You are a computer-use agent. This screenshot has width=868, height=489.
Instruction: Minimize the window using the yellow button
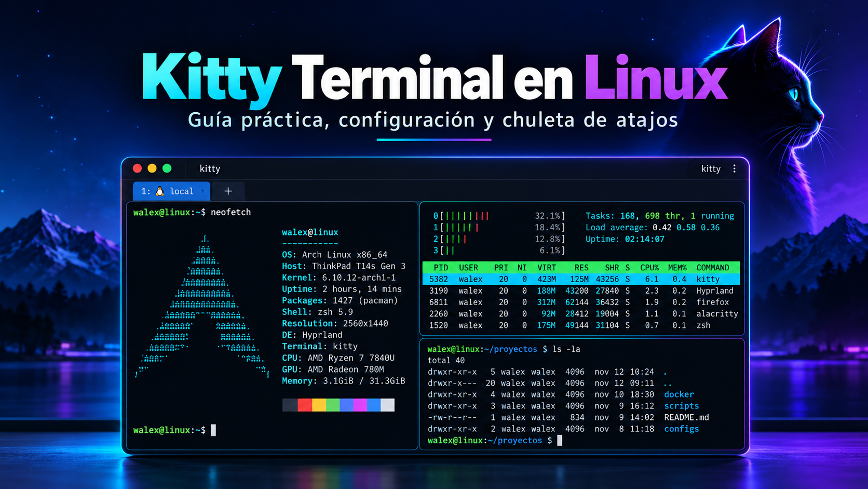coord(152,168)
